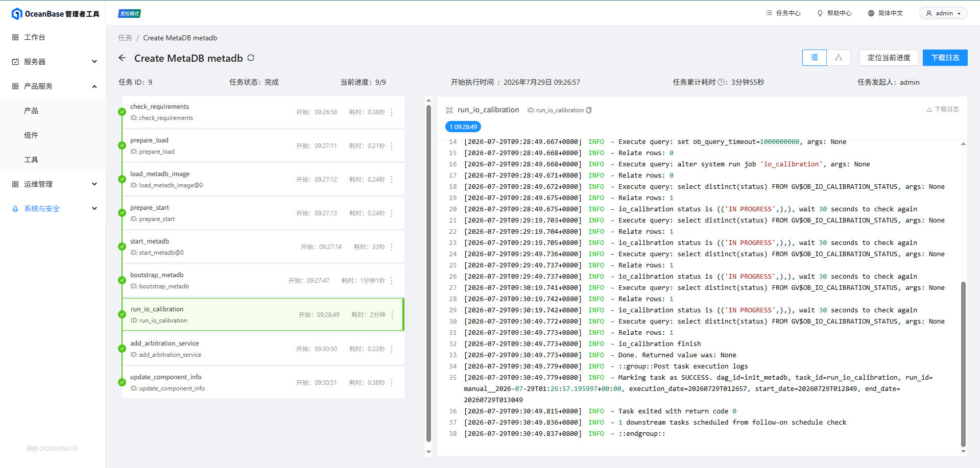The image size is (980, 468).
Task: Switch to list view layout
Action: point(815,58)
